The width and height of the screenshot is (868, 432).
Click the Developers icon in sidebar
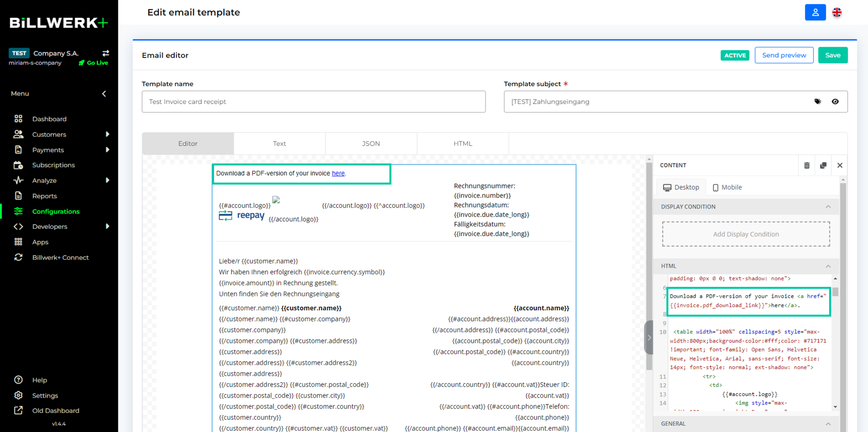(x=18, y=226)
